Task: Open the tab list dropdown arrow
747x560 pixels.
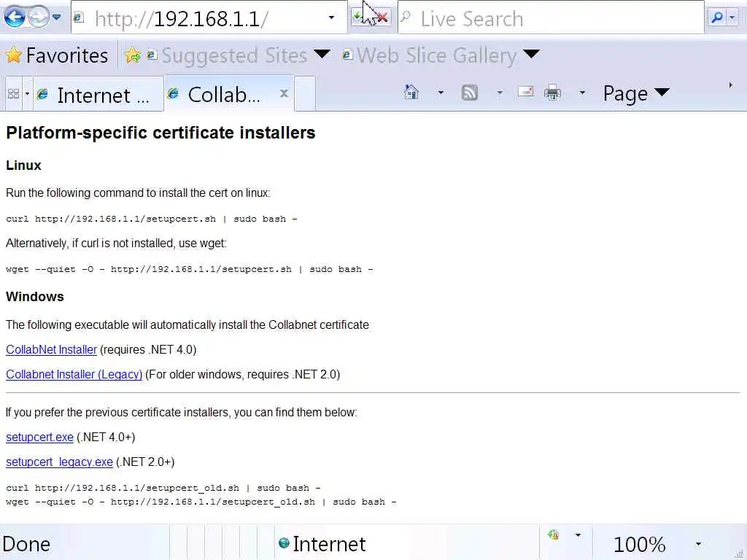Action: 27,93
